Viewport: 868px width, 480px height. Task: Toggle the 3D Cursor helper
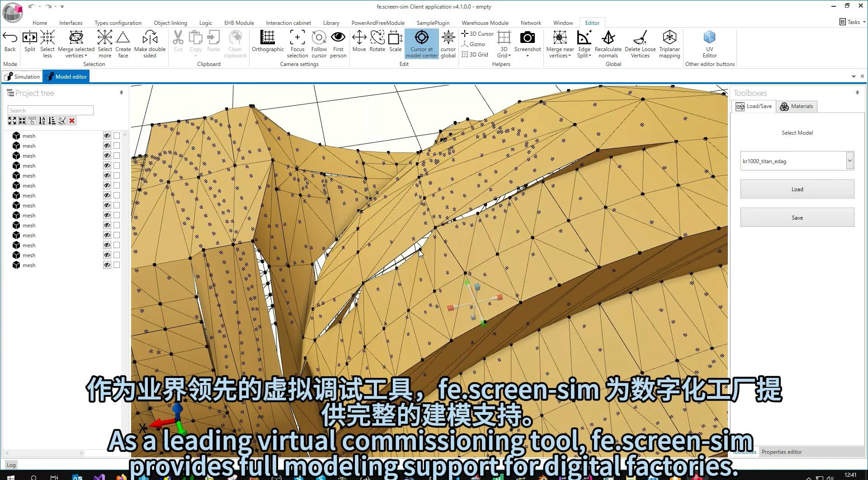tap(477, 34)
